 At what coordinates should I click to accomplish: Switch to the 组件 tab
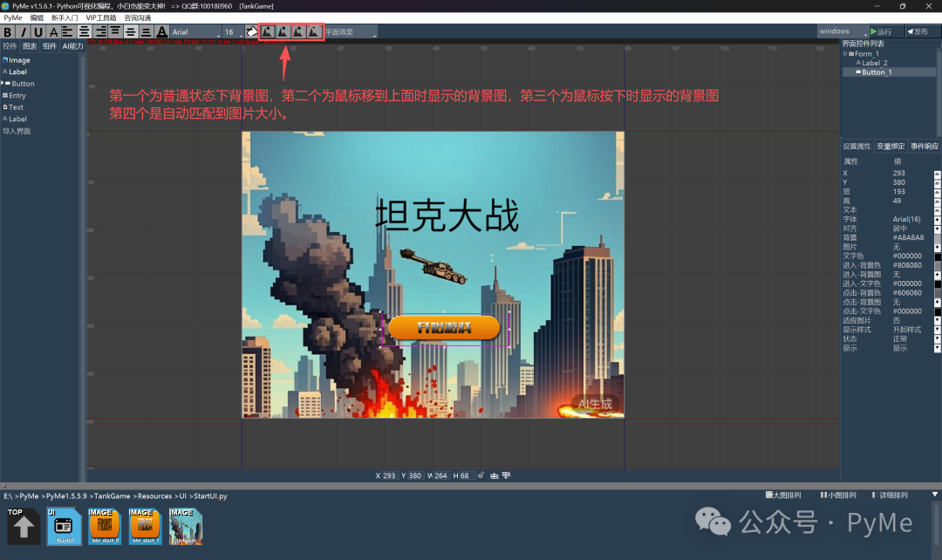(49, 46)
